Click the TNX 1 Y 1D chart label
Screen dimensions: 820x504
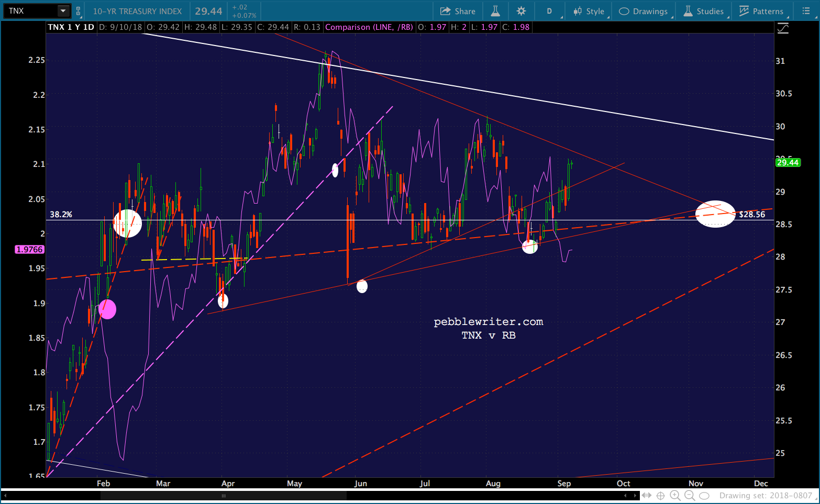[71, 27]
